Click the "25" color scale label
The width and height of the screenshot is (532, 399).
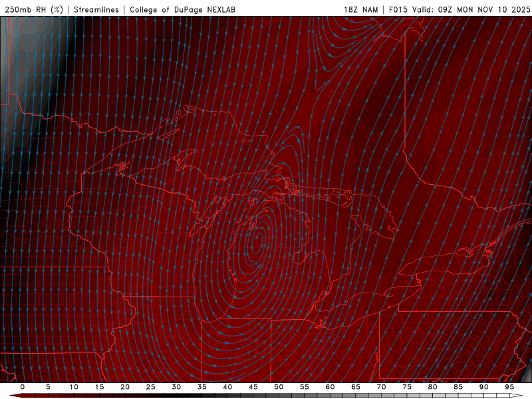pos(151,387)
